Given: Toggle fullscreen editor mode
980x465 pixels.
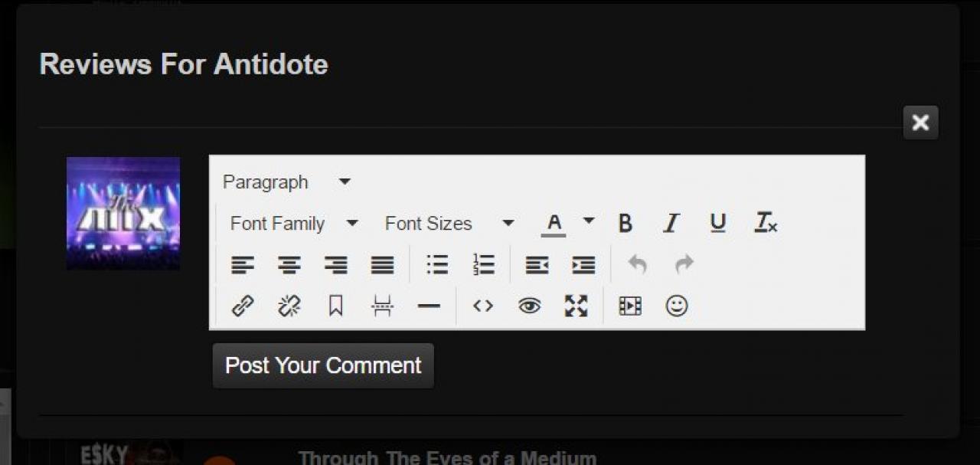Looking at the screenshot, I should point(576,306).
